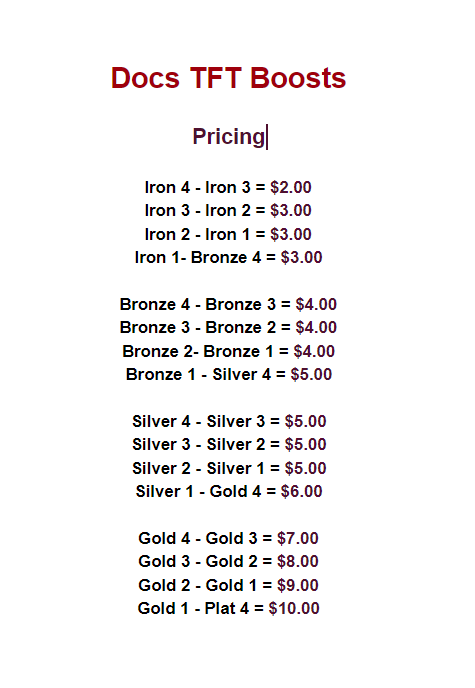Click the 'Silver 1 - Gold 4' price line

[229, 492]
